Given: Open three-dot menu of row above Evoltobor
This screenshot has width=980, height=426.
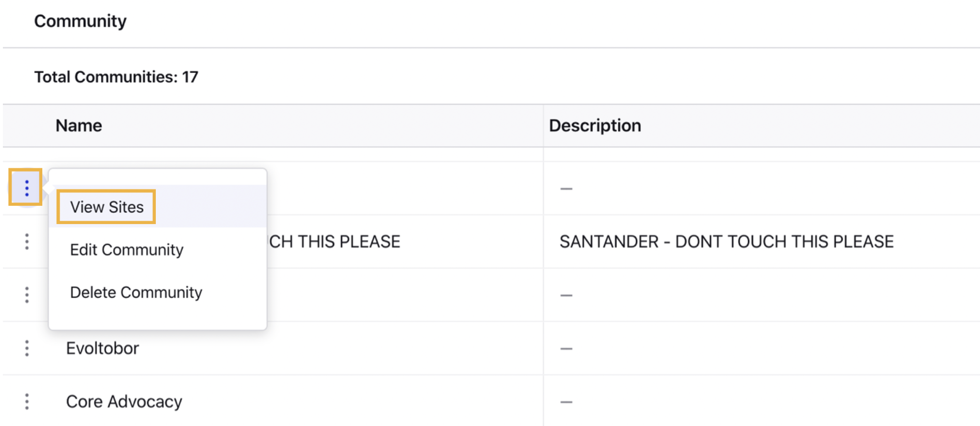Looking at the screenshot, I should (27, 295).
